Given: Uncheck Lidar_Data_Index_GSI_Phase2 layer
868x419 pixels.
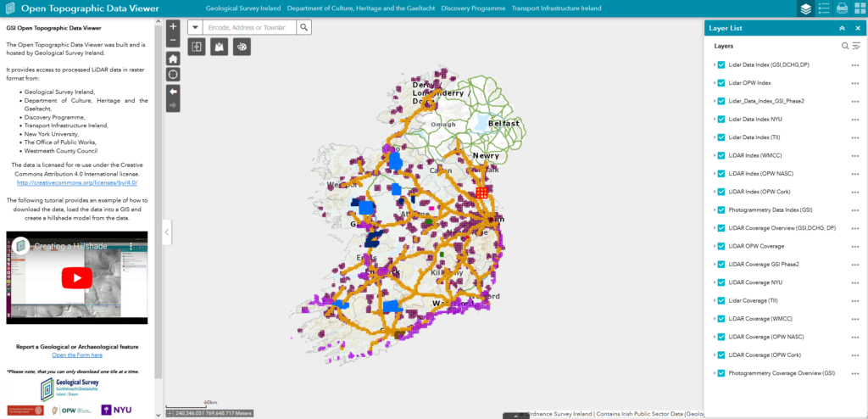Looking at the screenshot, I should [x=721, y=101].
